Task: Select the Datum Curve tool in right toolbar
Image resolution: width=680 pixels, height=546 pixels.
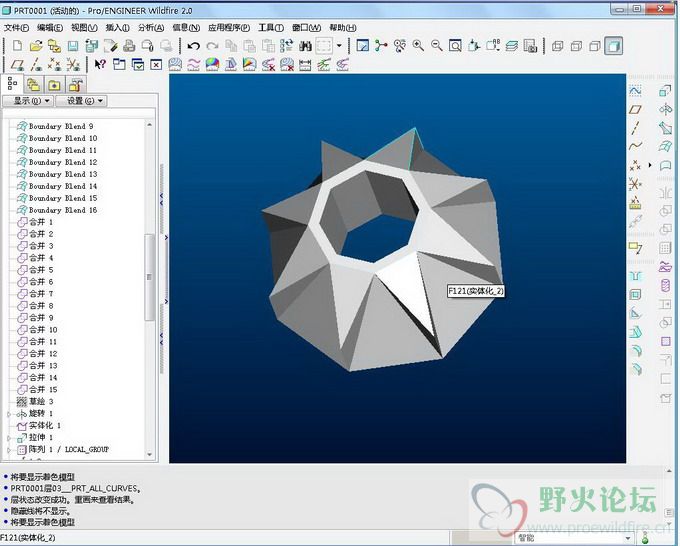Action: (x=635, y=146)
